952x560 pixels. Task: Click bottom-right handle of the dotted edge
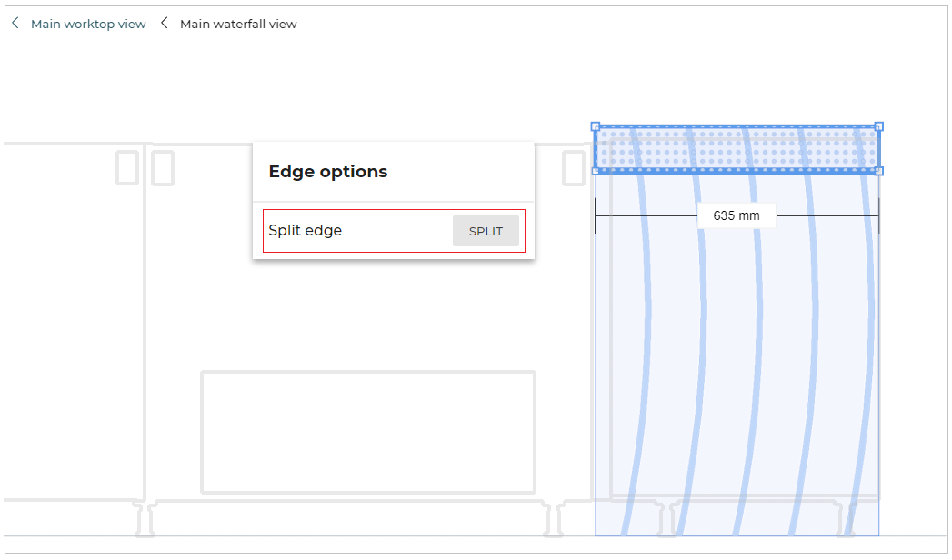(x=878, y=171)
